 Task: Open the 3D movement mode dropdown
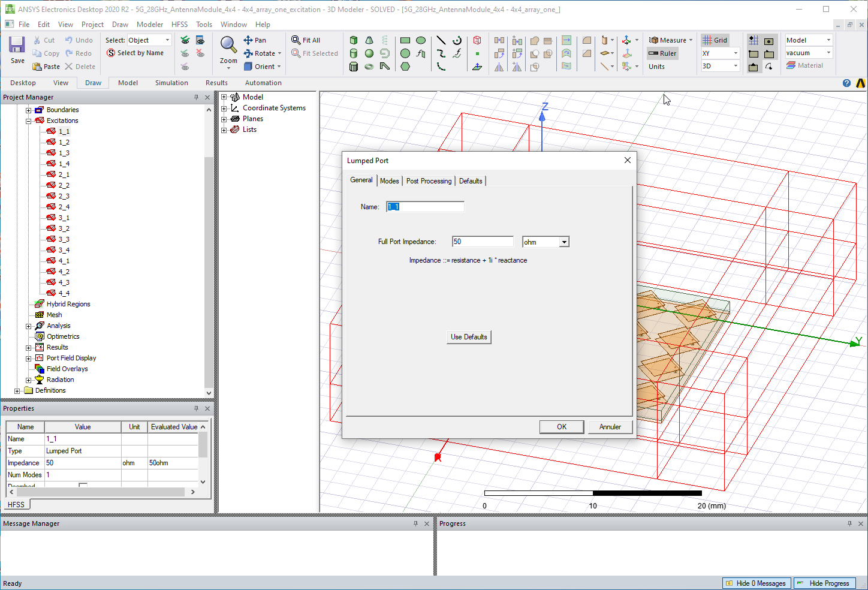click(736, 66)
